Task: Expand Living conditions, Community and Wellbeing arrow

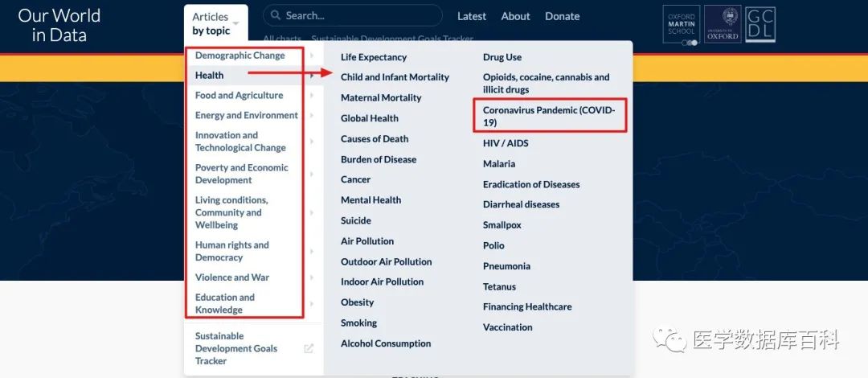Action: click(x=312, y=213)
